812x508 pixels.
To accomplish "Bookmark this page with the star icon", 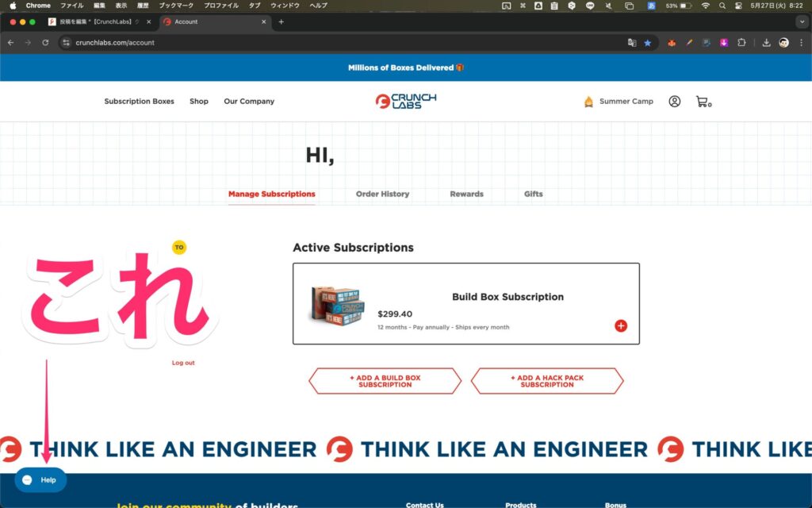I will click(647, 43).
